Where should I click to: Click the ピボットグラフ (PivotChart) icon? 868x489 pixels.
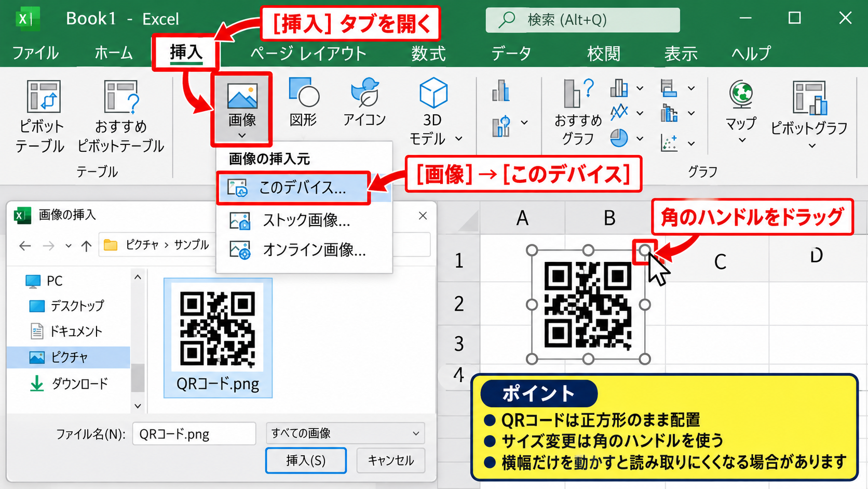(809, 98)
